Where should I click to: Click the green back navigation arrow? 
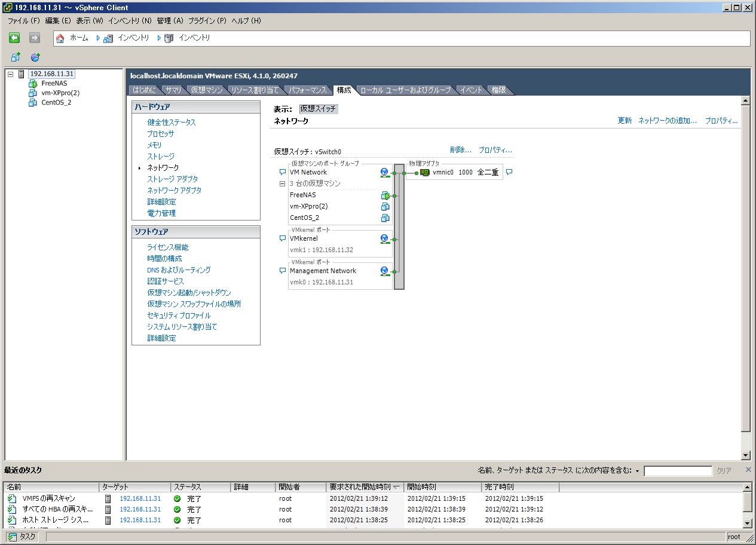click(x=14, y=38)
